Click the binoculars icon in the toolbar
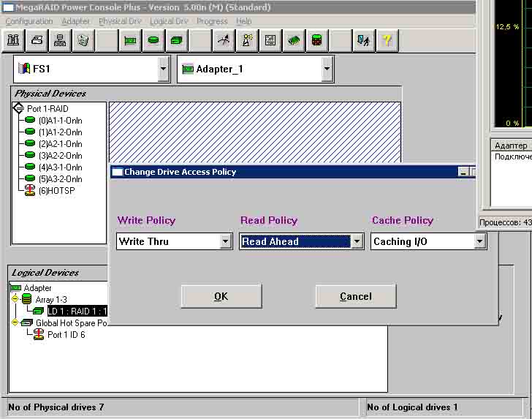Screen dimensions: 532x419 (14, 41)
